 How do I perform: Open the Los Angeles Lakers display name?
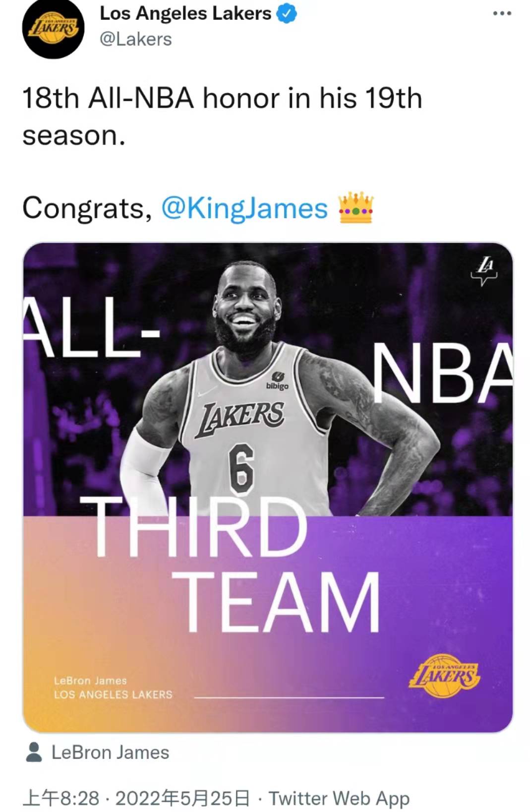pyautogui.click(x=185, y=13)
